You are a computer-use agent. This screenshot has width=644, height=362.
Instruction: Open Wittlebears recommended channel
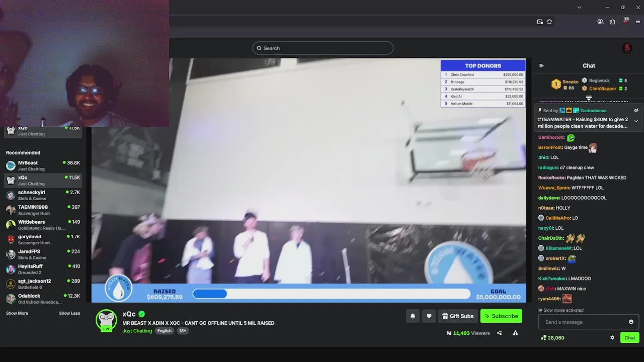tap(43, 225)
